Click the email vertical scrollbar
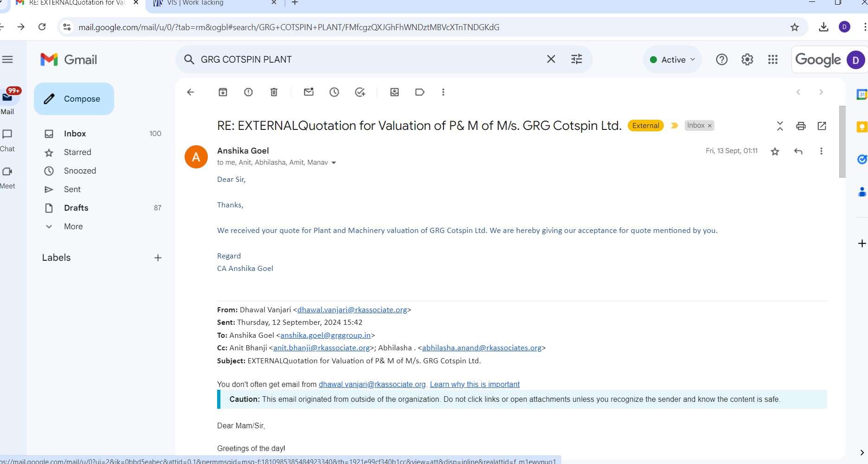868x464 pixels. click(842, 142)
